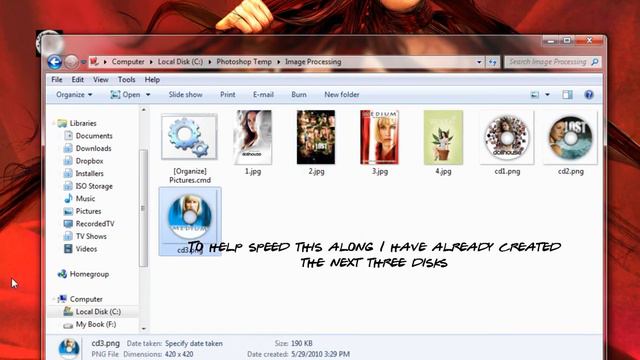Select the 3.jpg Medium thumbnail
This screenshot has height=360, width=640.
tap(380, 137)
